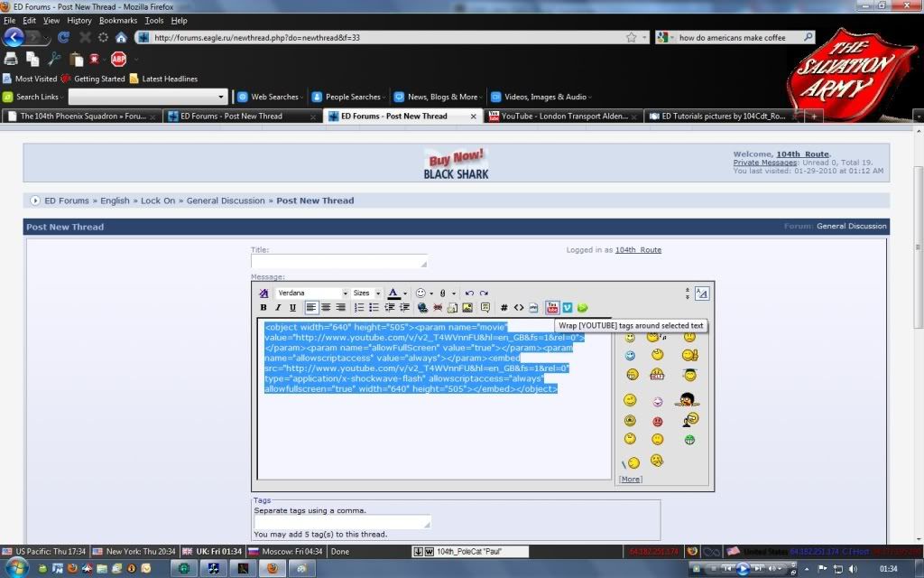This screenshot has width=924, height=578.
Task: Open the Sizes dropdown
Action: click(x=366, y=294)
